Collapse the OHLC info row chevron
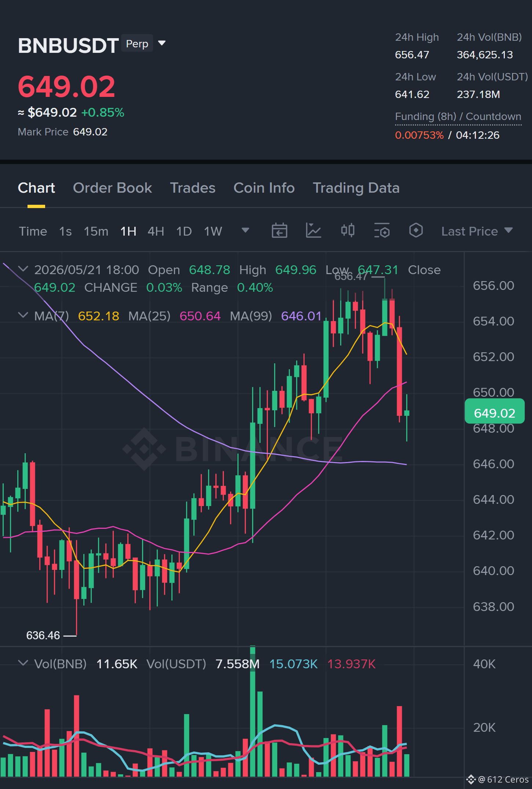Screen dimensions: 532x789 [x=23, y=269]
